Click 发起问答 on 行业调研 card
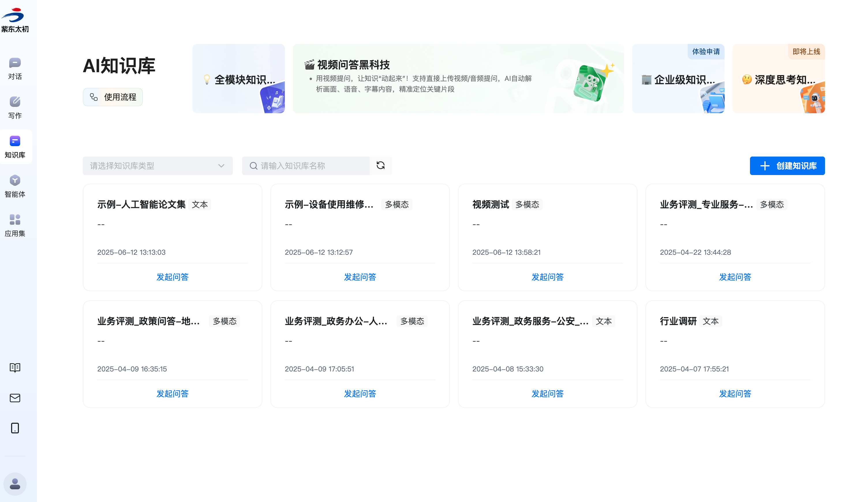 tap(735, 394)
